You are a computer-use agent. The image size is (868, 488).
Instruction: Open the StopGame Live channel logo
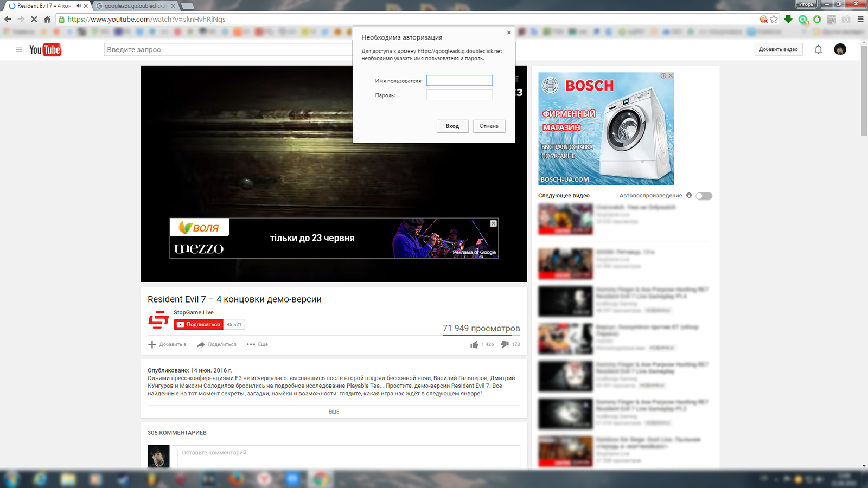coord(158,320)
